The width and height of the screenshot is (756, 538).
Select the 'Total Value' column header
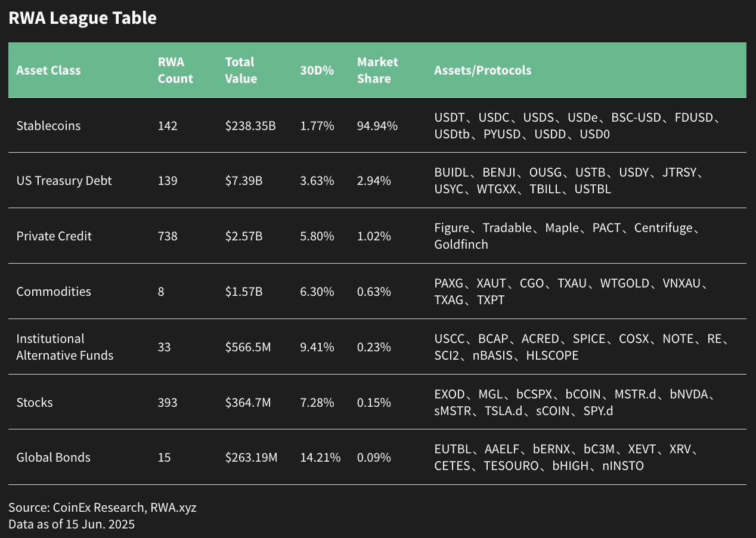pos(241,70)
